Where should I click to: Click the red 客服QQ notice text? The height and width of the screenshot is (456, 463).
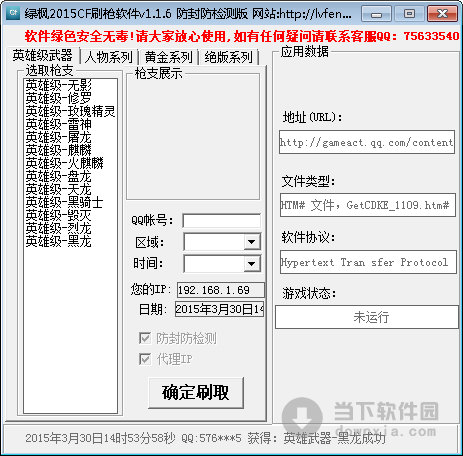(242, 36)
